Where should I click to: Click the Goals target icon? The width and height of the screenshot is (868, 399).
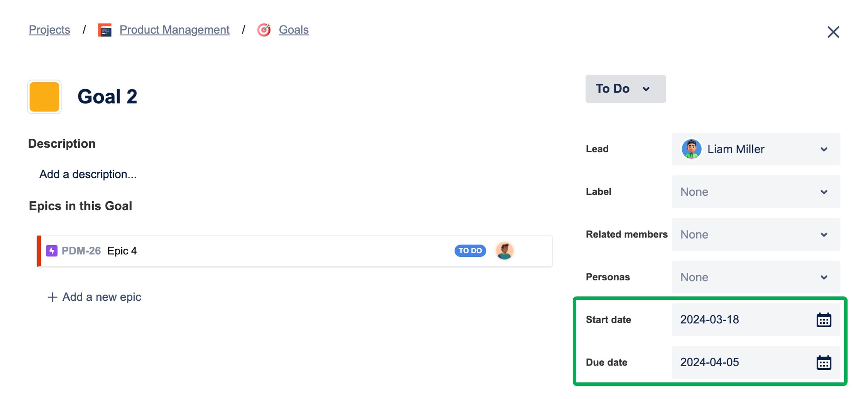264,30
